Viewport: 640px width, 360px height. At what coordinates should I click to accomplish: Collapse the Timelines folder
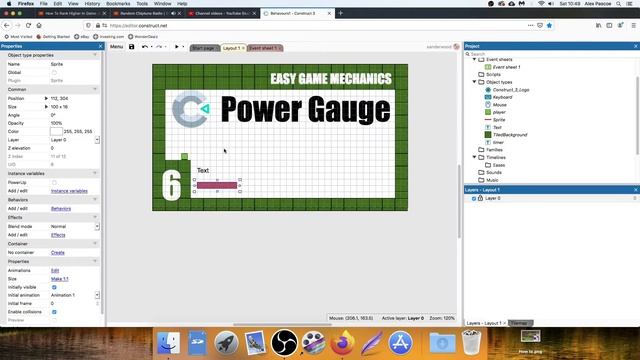(x=474, y=157)
